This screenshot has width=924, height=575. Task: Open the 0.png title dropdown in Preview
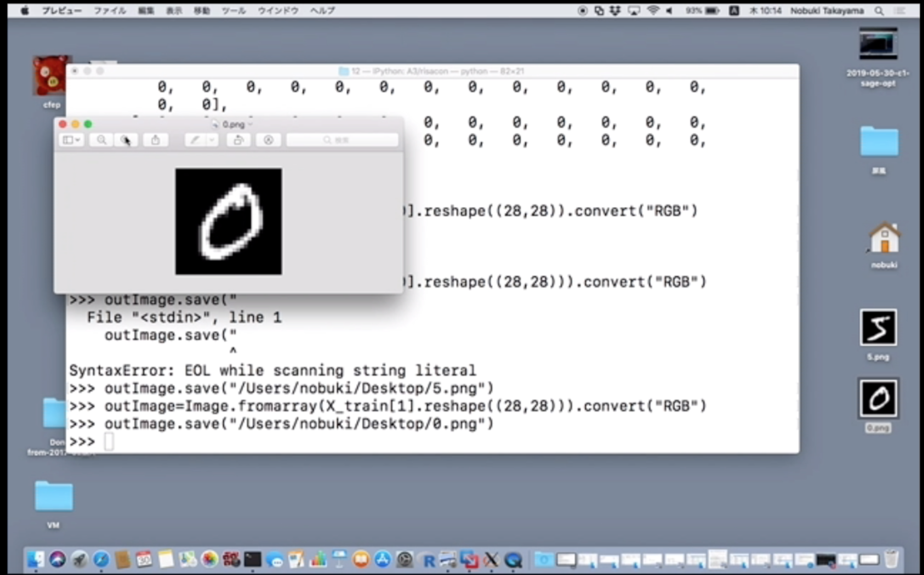[x=250, y=124]
